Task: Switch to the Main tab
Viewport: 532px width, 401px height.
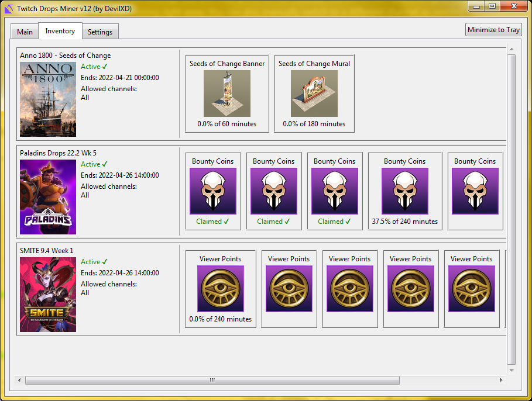Action: (24, 32)
